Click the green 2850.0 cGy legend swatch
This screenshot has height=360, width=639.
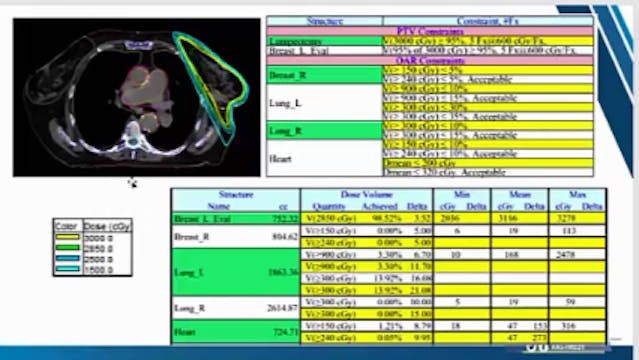[x=68, y=248]
